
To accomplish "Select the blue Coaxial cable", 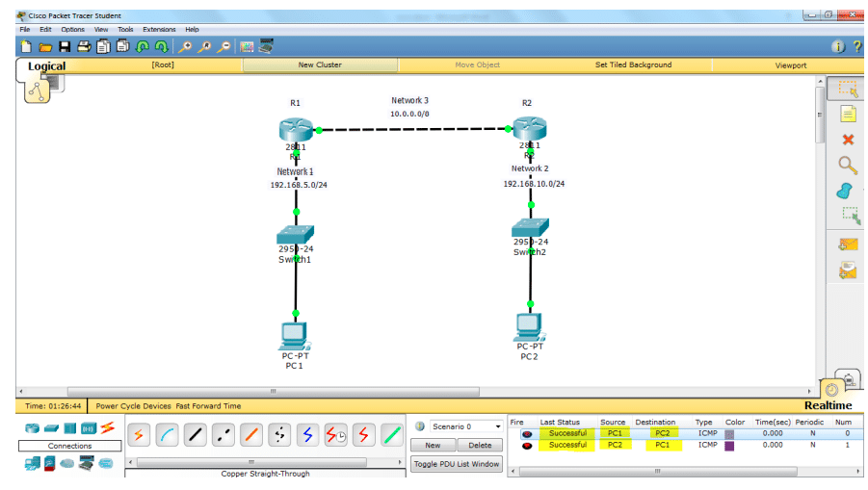I will pos(307,436).
